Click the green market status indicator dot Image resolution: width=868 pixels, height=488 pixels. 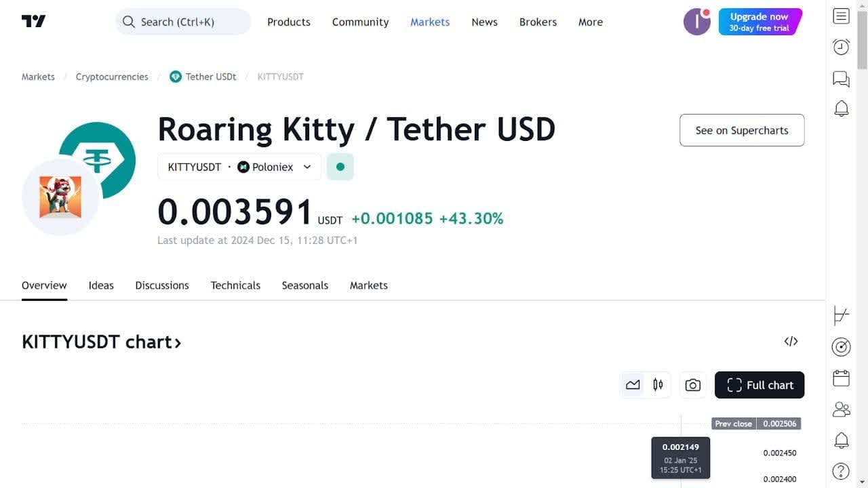coord(340,166)
